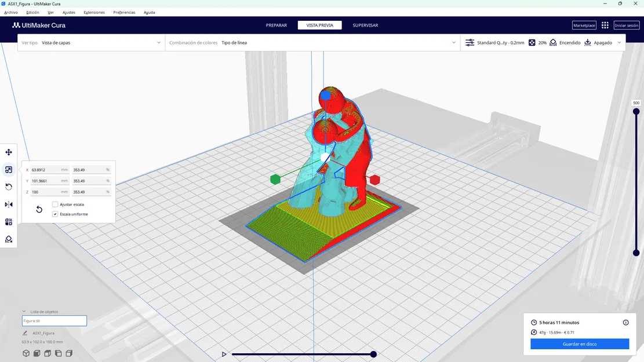The width and height of the screenshot is (644, 362).
Task: Select the Figura.stl name field
Action: click(54, 320)
